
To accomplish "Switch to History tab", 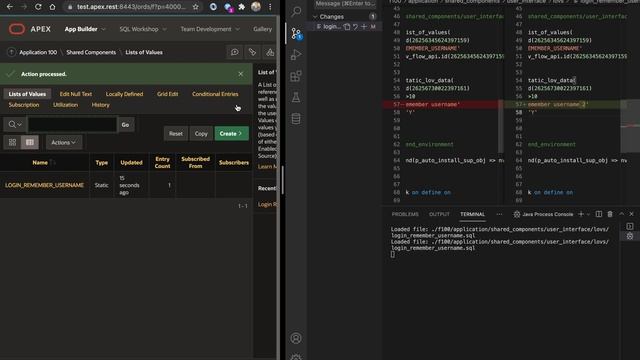I will 100,105.
